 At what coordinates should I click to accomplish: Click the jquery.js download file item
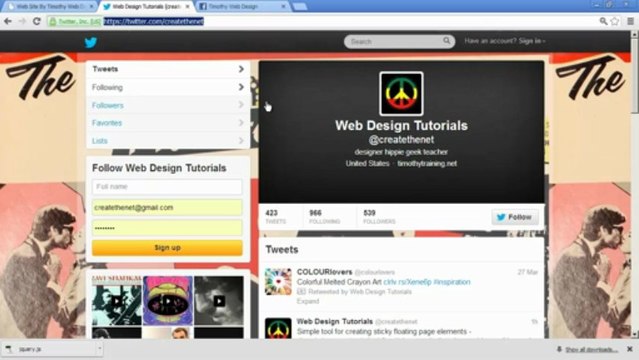point(49,349)
